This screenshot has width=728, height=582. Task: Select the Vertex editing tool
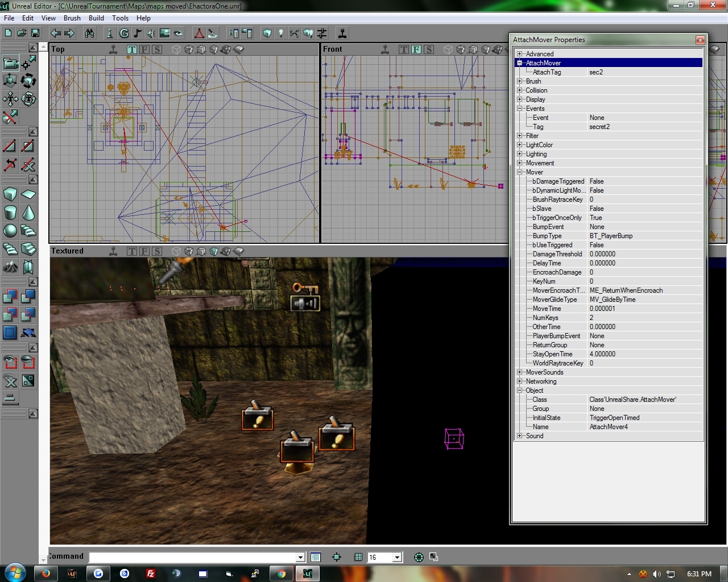tap(28, 63)
